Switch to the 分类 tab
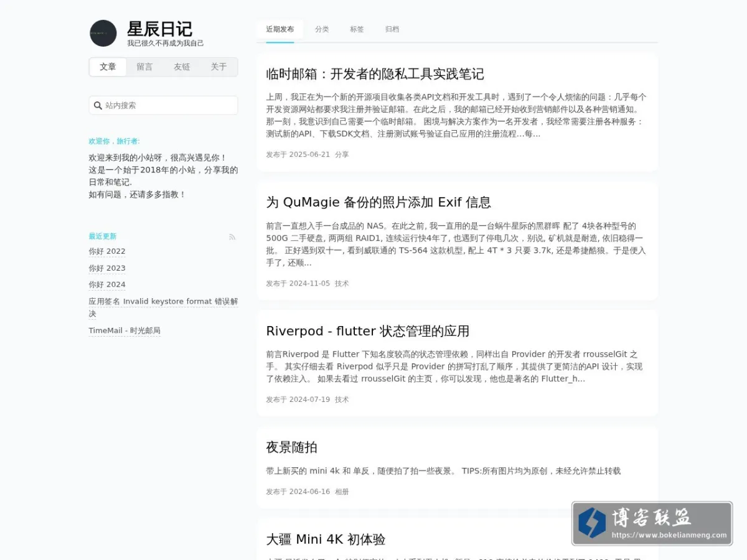 (322, 29)
